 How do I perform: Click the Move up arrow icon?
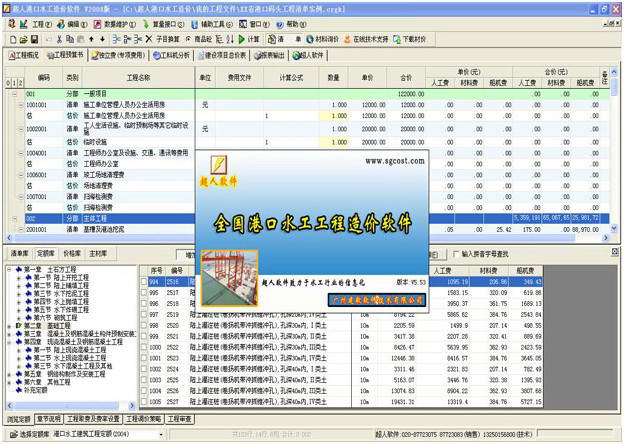coord(91,39)
